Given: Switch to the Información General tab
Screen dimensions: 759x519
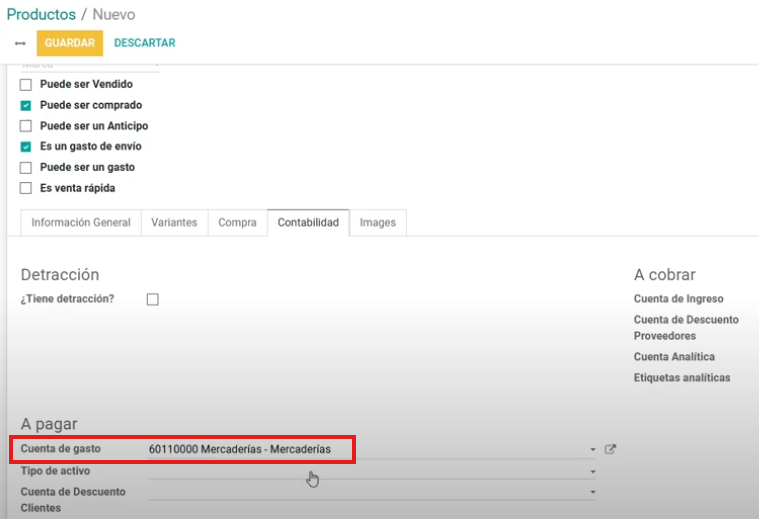Looking at the screenshot, I should pos(81,223).
